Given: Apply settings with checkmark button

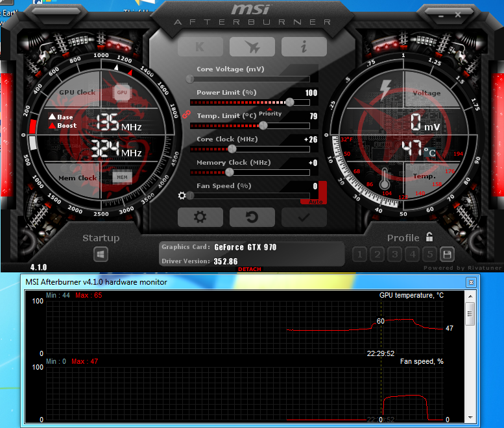Looking at the screenshot, I should [x=304, y=217].
